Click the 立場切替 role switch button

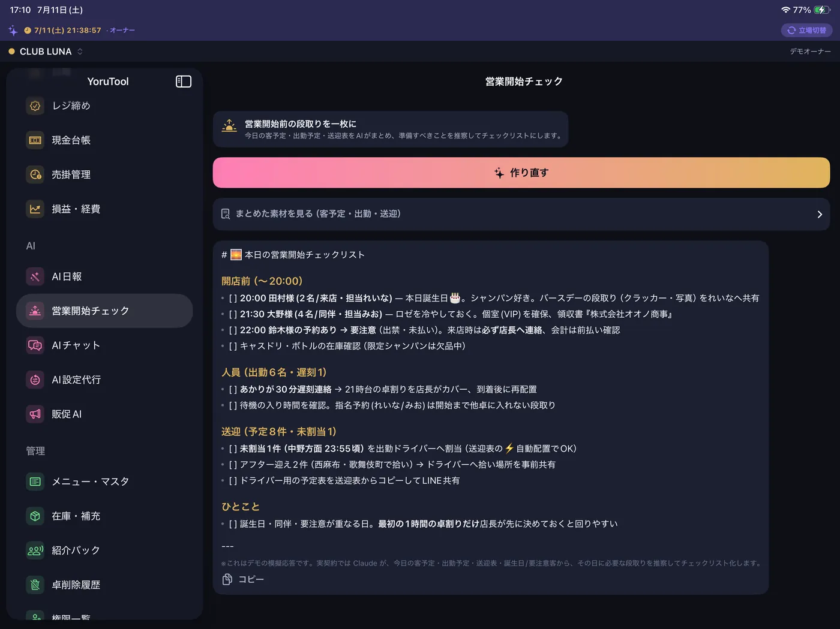point(806,30)
